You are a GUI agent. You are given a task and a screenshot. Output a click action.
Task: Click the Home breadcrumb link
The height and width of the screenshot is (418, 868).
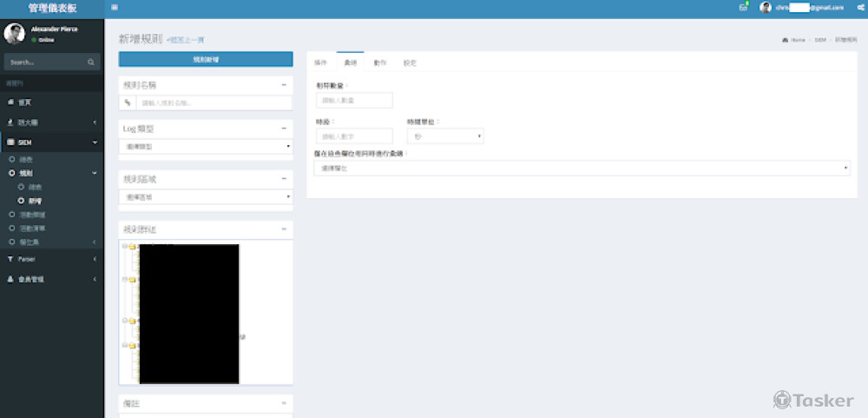[x=798, y=40]
